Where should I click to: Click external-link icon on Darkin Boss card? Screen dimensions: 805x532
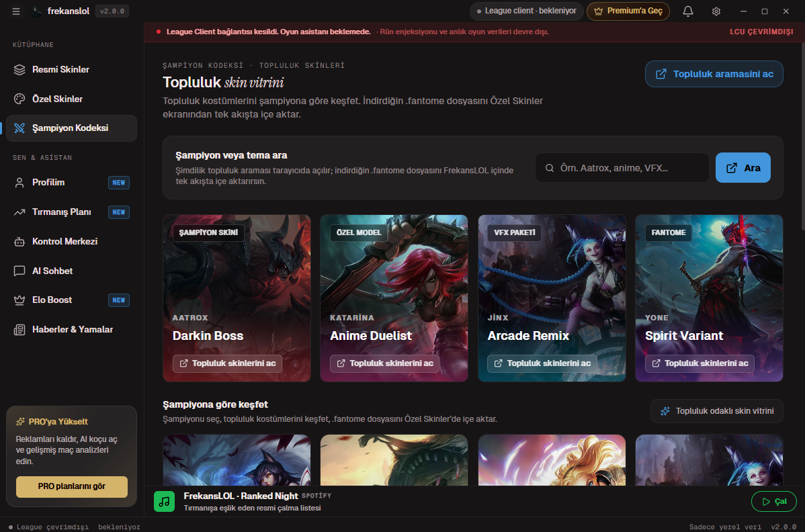pos(184,363)
